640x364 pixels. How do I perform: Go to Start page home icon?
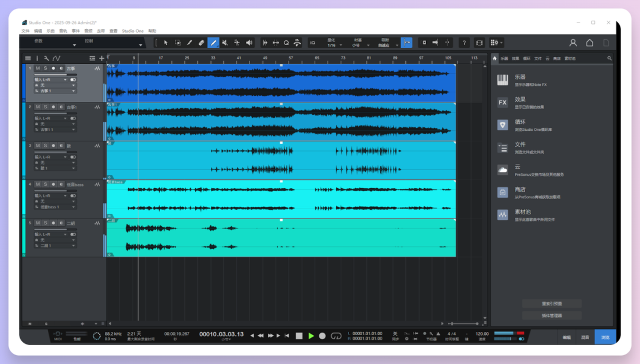click(590, 43)
